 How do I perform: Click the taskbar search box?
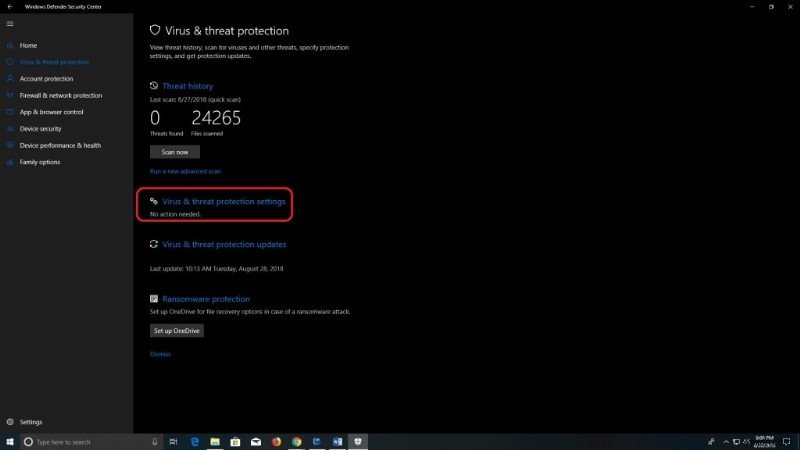(92, 442)
